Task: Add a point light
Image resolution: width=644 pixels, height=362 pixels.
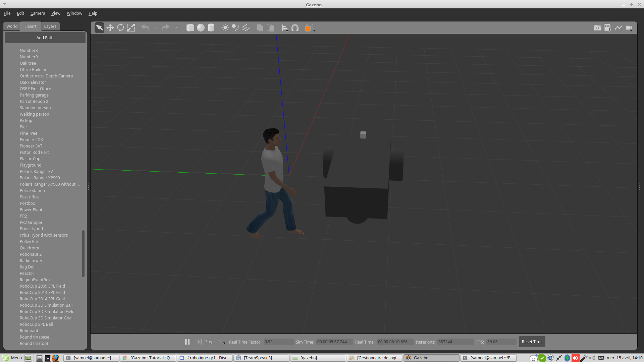Action: pos(225,28)
